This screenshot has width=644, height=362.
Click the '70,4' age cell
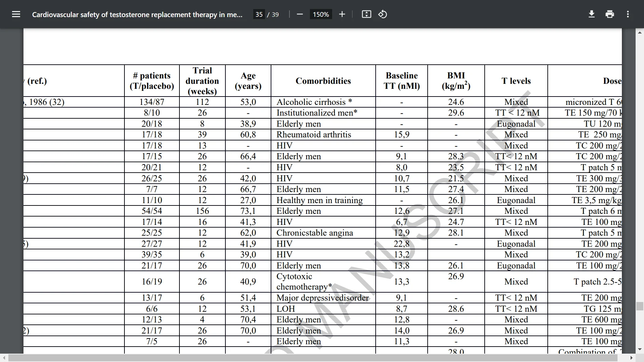[248, 319]
